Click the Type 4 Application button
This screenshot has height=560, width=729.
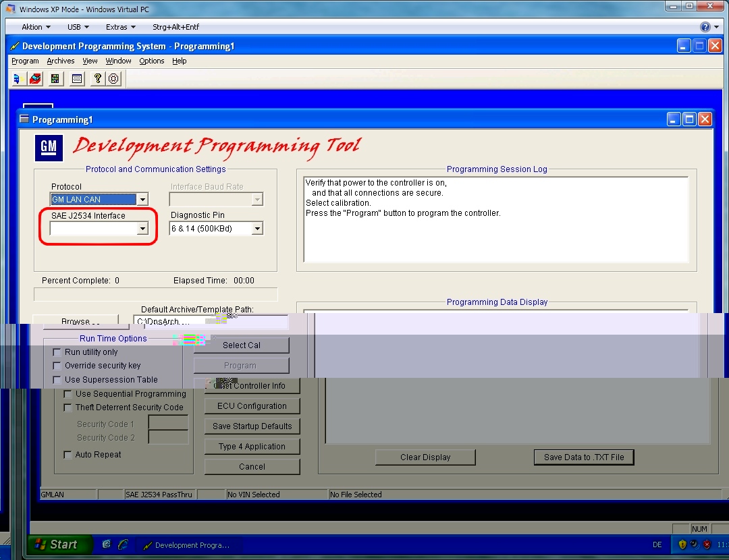coord(252,447)
